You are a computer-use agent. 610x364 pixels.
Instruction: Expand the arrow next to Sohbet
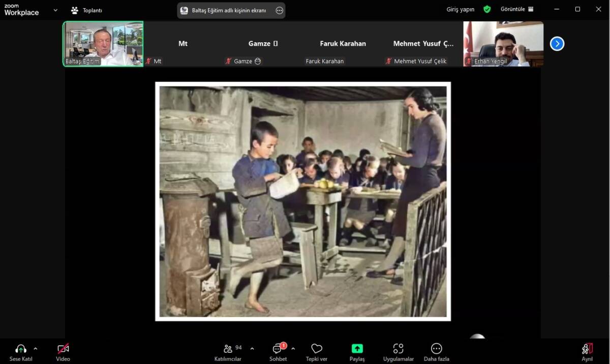tap(293, 349)
